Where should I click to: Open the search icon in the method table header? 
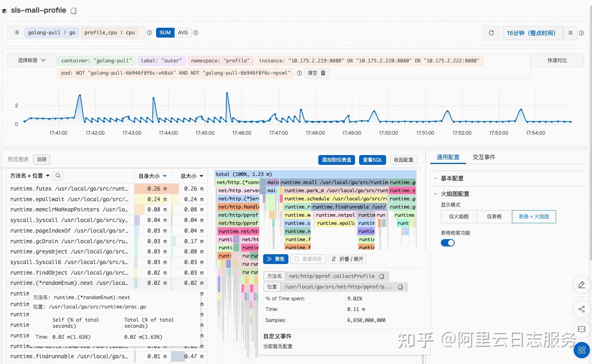[58, 175]
